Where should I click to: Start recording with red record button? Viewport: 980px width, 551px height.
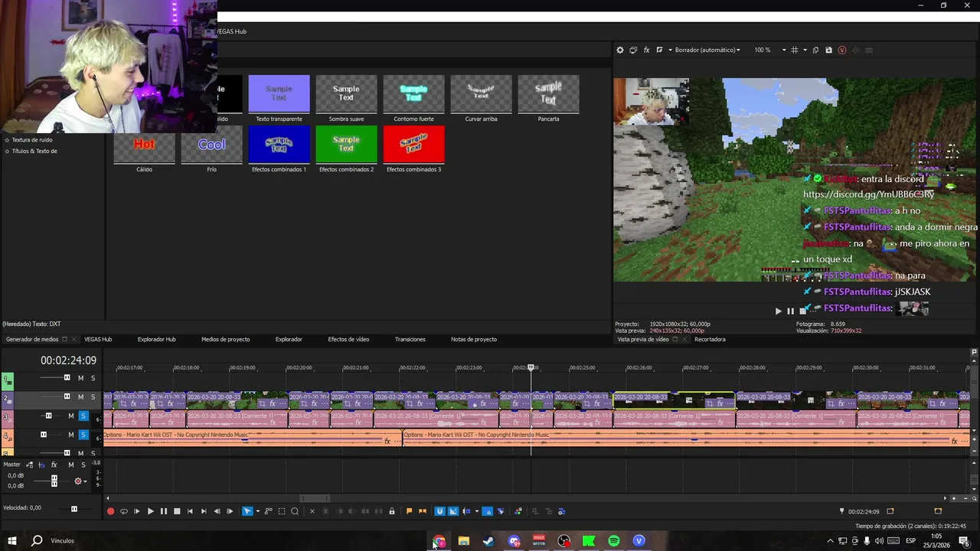110,511
